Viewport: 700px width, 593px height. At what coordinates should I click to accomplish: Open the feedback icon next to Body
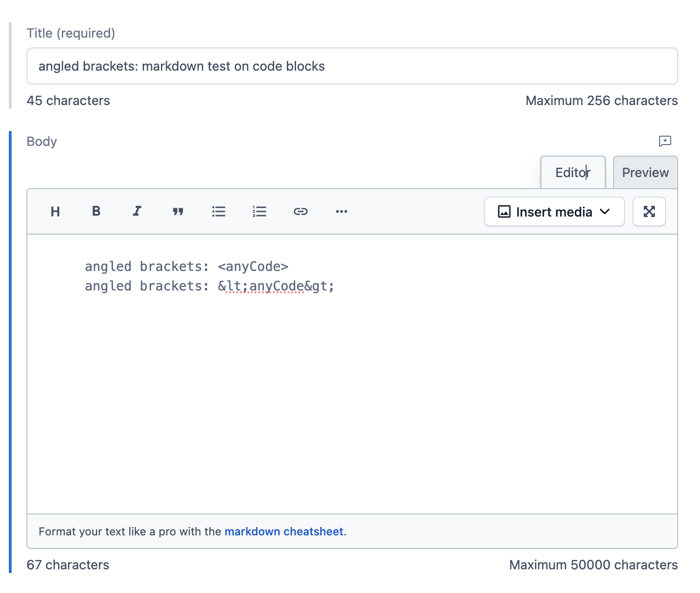[x=665, y=142]
